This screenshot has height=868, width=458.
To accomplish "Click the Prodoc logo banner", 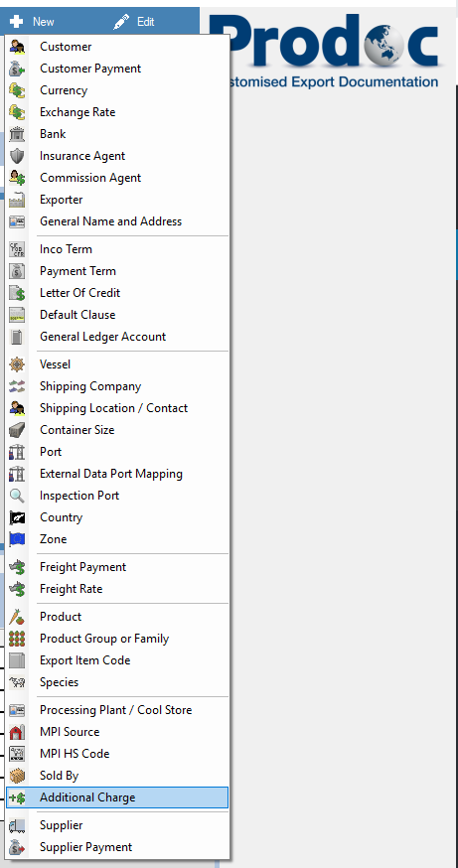I will click(332, 49).
